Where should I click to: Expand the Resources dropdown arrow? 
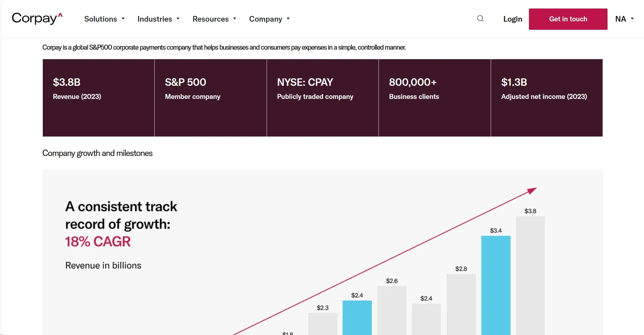click(x=235, y=19)
